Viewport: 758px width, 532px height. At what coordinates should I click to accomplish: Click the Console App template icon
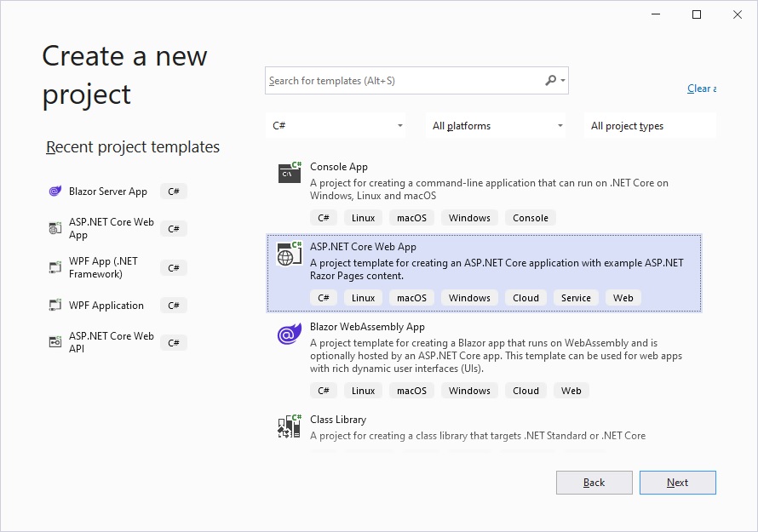tap(290, 173)
